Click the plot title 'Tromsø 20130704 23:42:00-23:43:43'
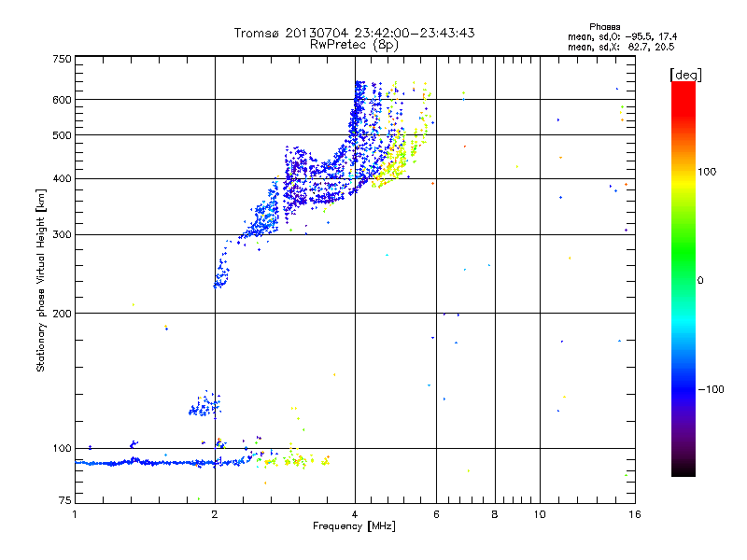747x560 pixels. click(355, 33)
